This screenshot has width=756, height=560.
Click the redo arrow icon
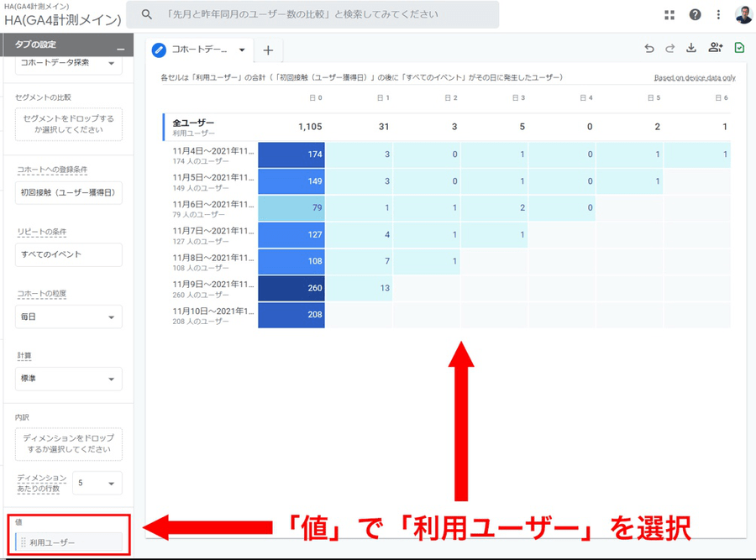click(670, 49)
